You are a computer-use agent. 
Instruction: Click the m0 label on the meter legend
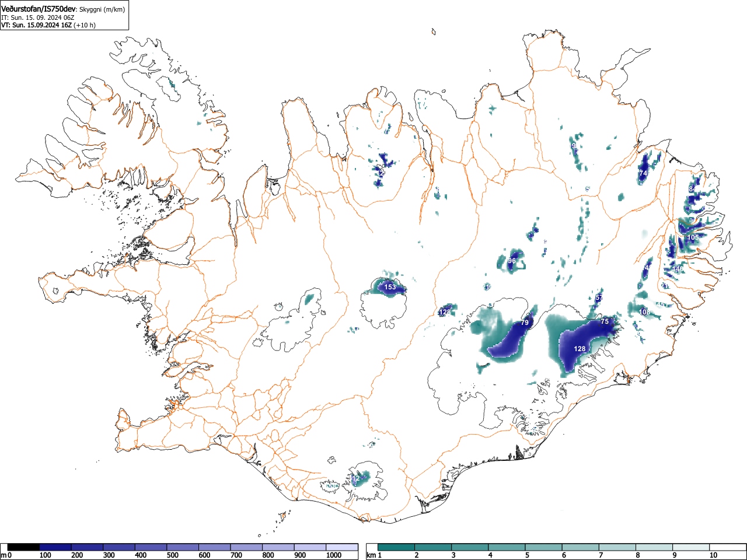tap(6, 555)
